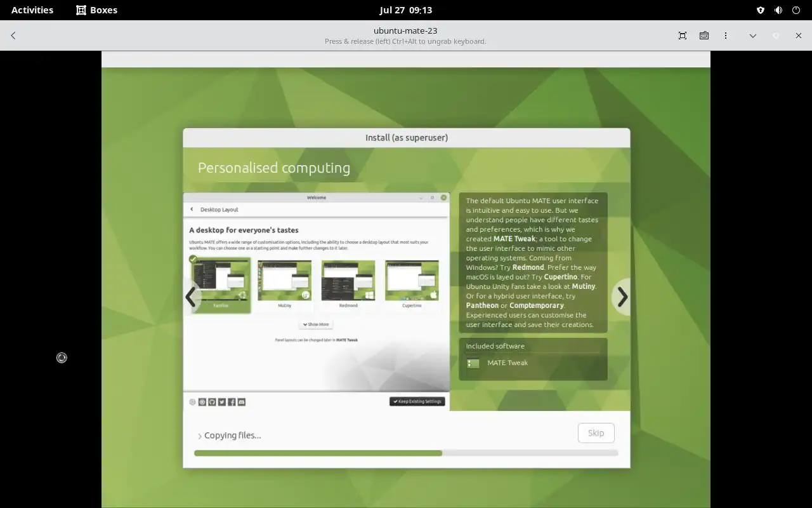Select the MATE Tweak label under Included software
812x508 pixels.
[507, 363]
